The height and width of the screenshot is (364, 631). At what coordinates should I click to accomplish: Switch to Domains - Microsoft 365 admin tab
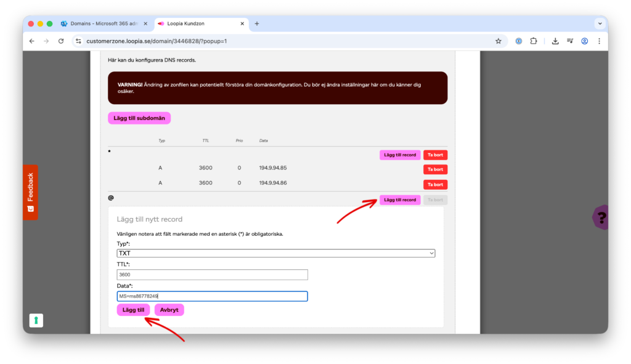point(104,23)
